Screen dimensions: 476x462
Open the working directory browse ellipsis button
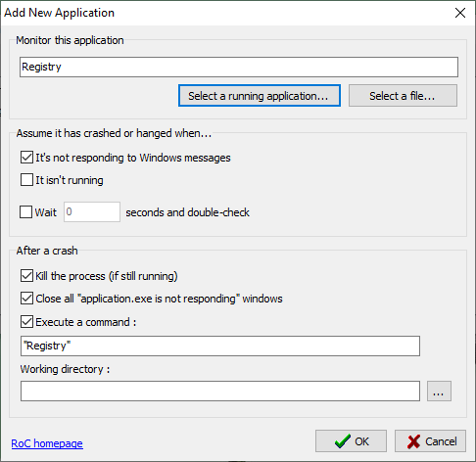pyautogui.click(x=439, y=391)
